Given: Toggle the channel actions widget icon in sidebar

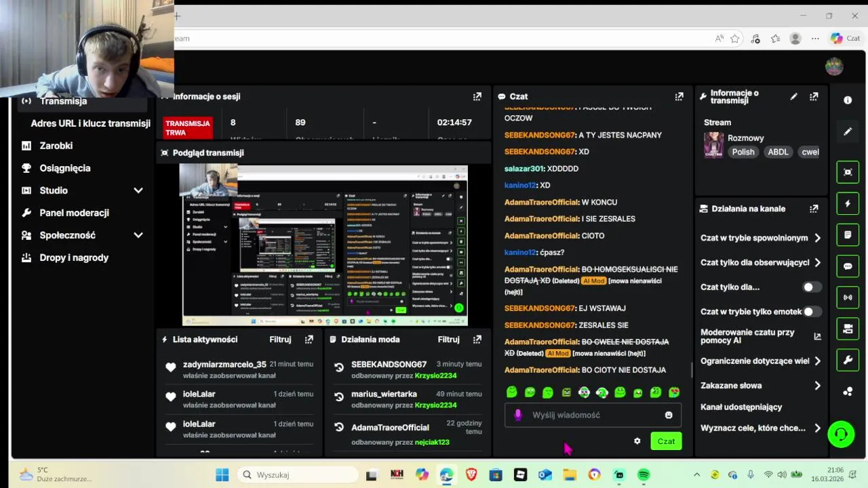Looking at the screenshot, I should 848,329.
